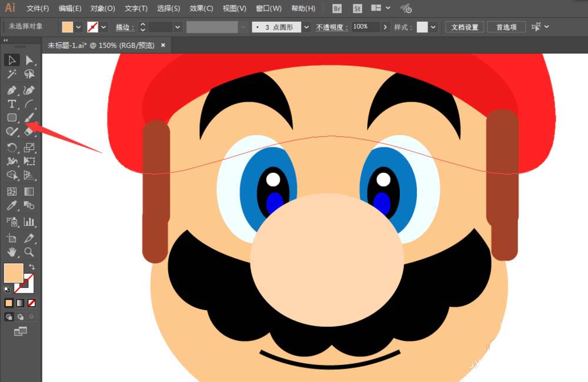Select the Rounded Rectangle tool
This screenshot has height=382, width=588.
click(12, 118)
